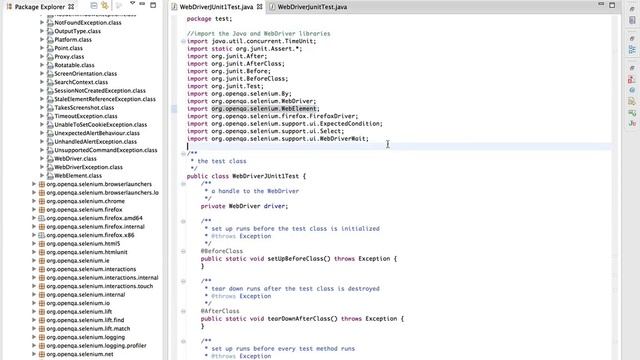Open the Problems view trim icon

[632, 80]
